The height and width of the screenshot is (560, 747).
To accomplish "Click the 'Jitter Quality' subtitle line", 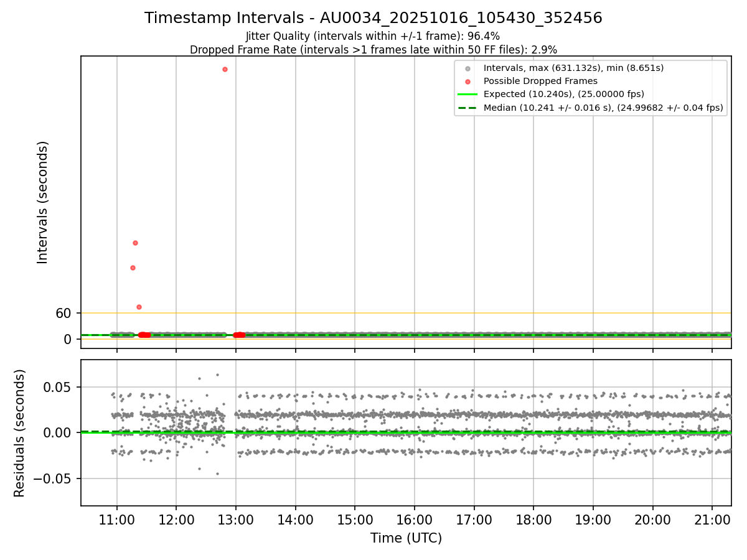I will [373, 36].
